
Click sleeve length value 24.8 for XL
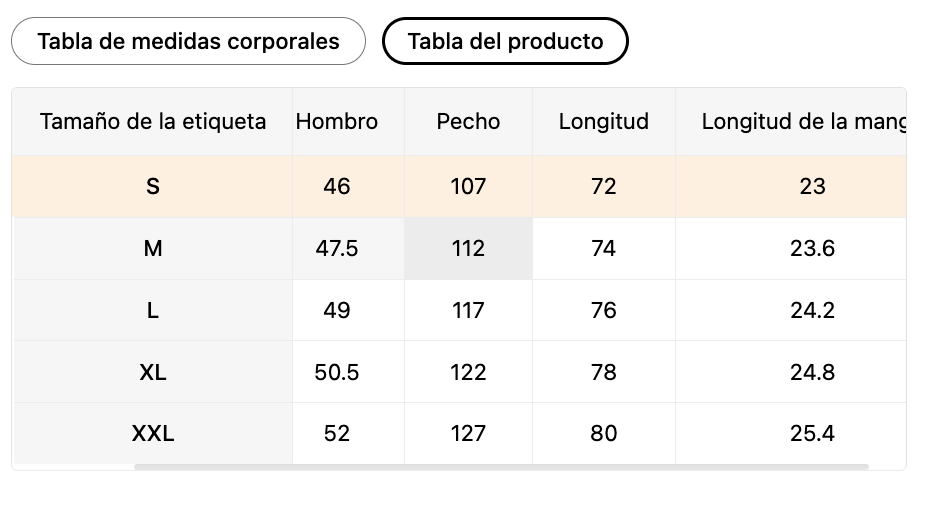(x=812, y=372)
